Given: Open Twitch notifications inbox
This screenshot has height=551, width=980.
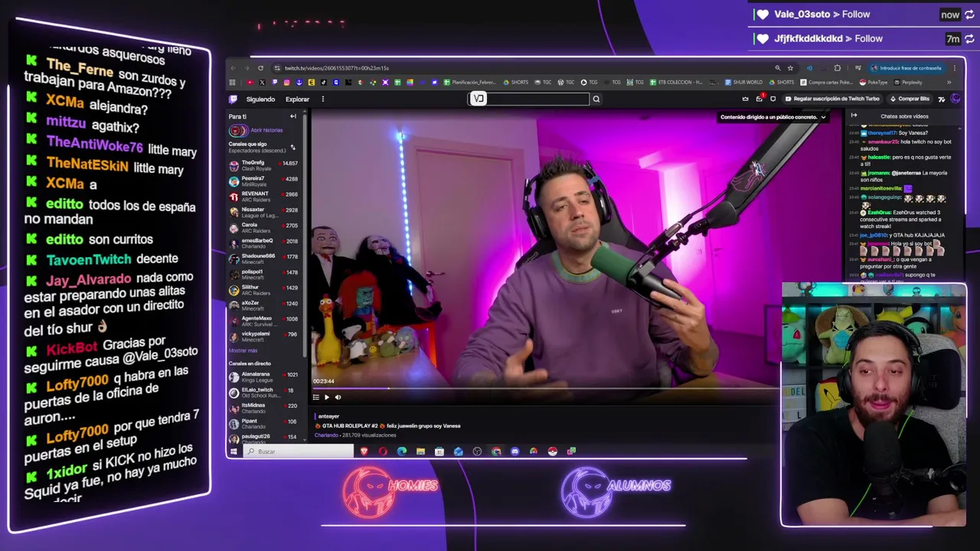Looking at the screenshot, I should (759, 99).
